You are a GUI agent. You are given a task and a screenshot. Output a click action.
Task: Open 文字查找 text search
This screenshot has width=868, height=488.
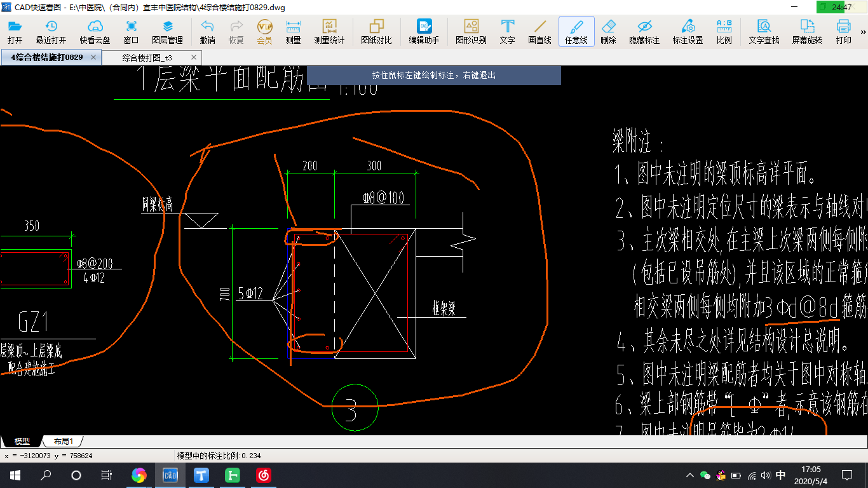click(764, 31)
